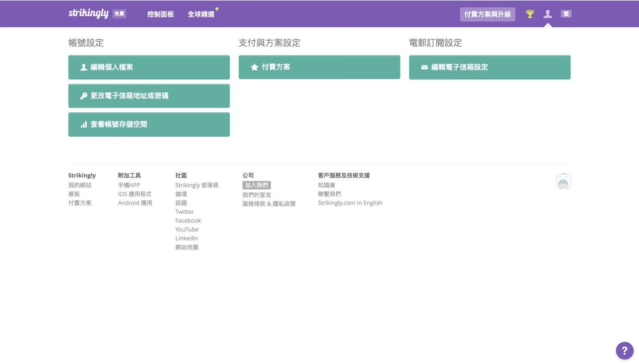639x364 pixels.
Task: Click 付費方案與升級 upgrade button
Action: coord(487,14)
